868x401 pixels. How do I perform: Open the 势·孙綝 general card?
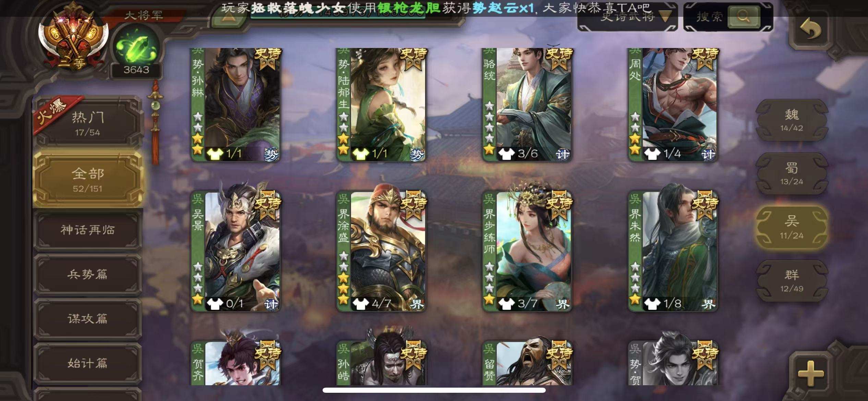click(x=236, y=105)
